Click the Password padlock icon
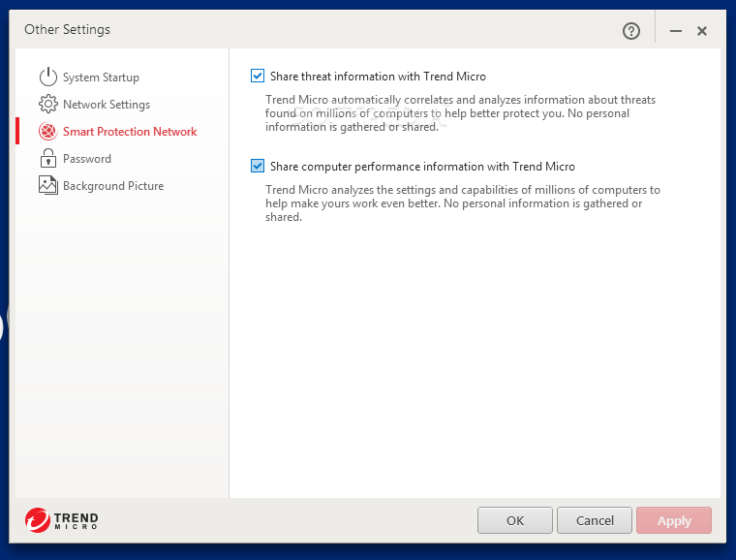The height and width of the screenshot is (560, 736). [47, 158]
